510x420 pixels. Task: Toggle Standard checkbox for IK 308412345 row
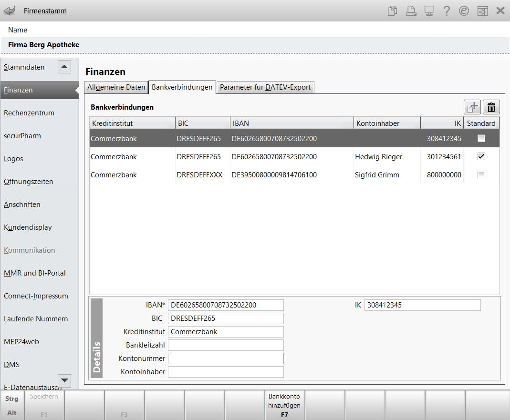[481, 138]
